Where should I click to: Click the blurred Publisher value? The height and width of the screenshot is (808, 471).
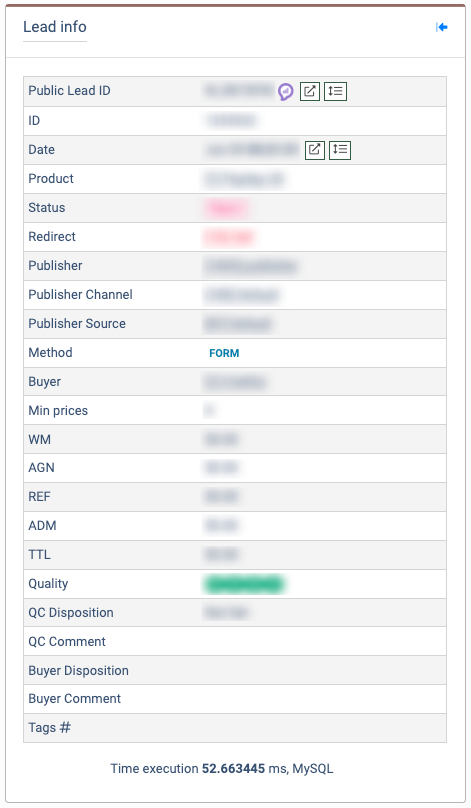(x=251, y=266)
